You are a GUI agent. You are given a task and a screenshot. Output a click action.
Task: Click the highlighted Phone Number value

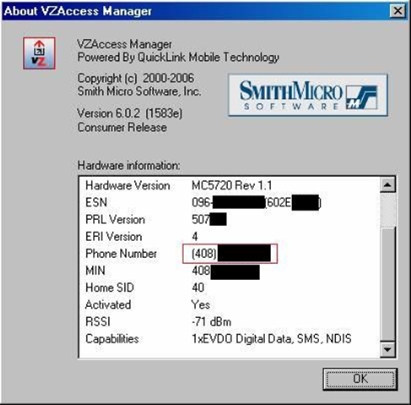(x=230, y=254)
